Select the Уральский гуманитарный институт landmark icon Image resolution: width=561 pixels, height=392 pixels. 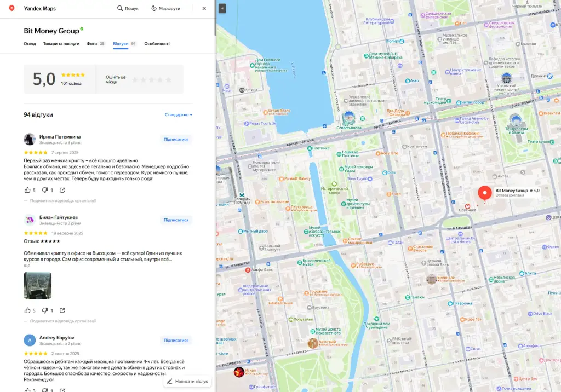(x=506, y=78)
